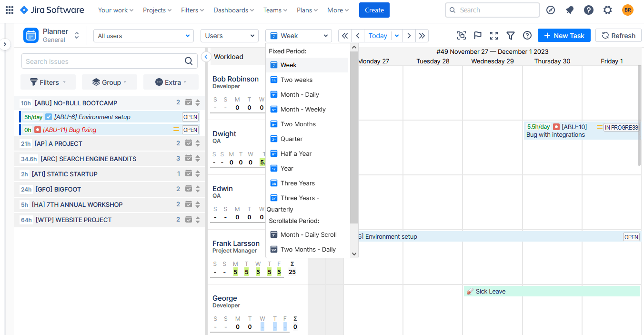This screenshot has width=644, height=335.
Task: Click the flag icon in the planner toolbar
Action: (477, 35)
